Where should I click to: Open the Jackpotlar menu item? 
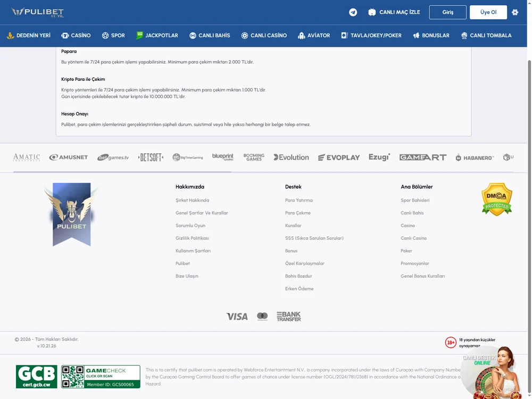(157, 35)
